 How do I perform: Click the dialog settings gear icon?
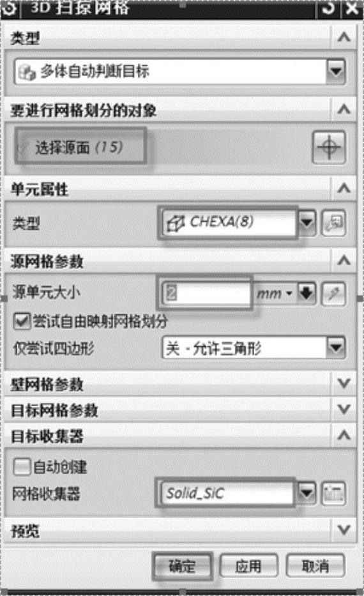pyautogui.click(x=9, y=8)
